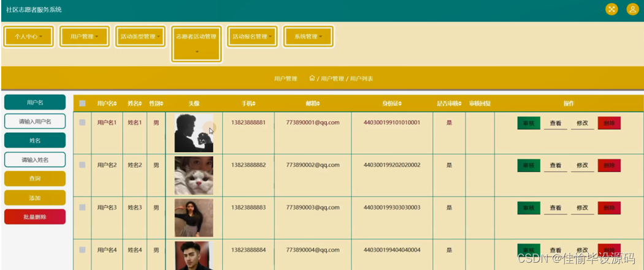Expand the 用户管理 dropdown menu
The image size is (644, 270).
pyautogui.click(x=84, y=37)
